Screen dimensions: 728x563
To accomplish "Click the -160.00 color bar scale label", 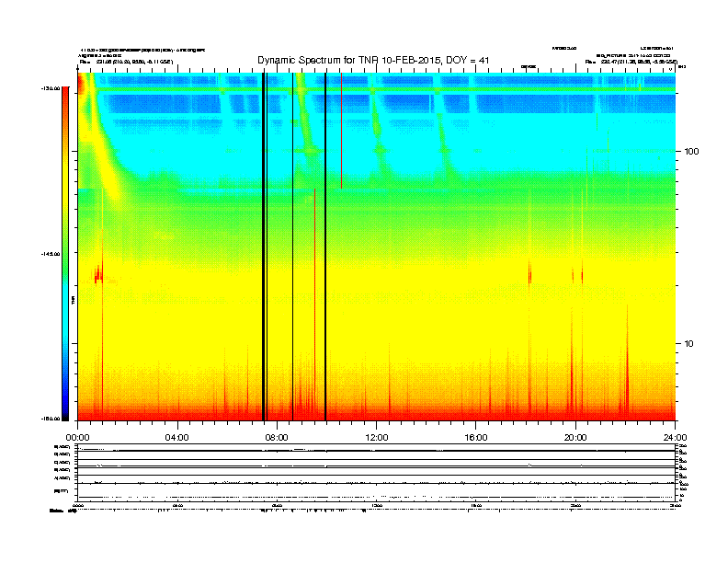I will point(51,419).
